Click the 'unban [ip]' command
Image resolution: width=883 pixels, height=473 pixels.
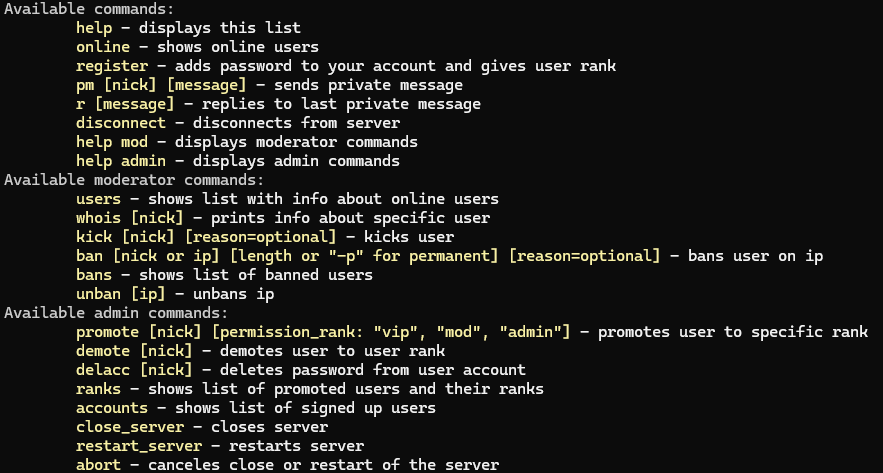coord(121,294)
